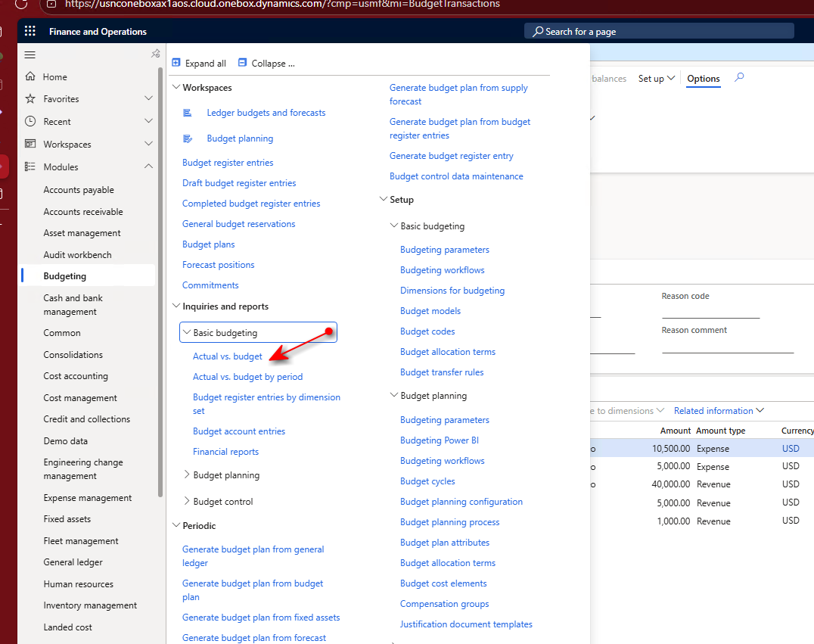Image resolution: width=814 pixels, height=644 pixels.
Task: Click the search magnifier next to Options
Action: (739, 78)
